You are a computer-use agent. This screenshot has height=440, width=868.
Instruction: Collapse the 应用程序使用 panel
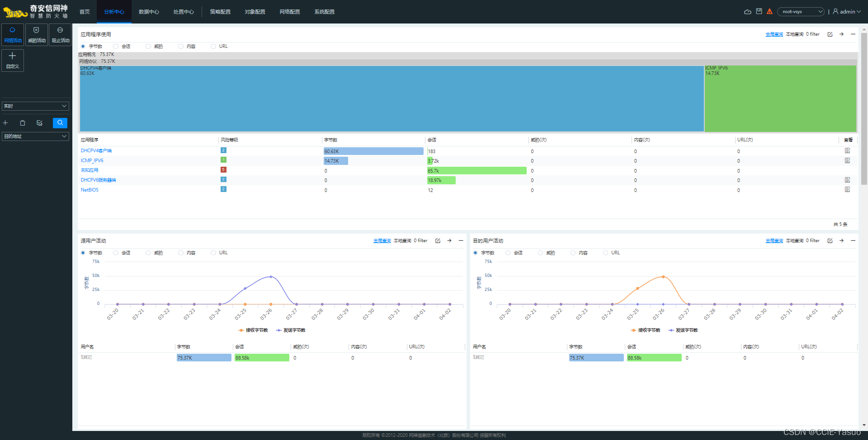[x=853, y=34]
